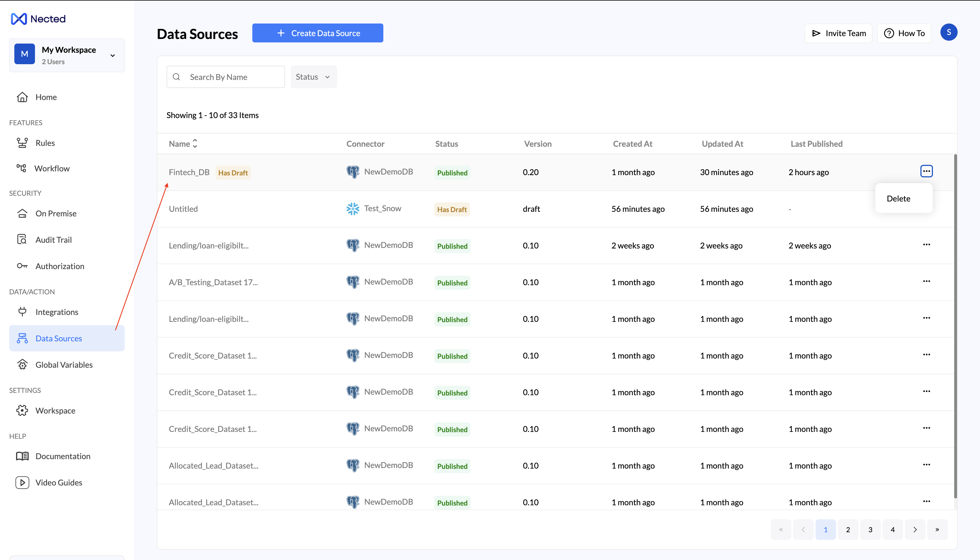The width and height of the screenshot is (980, 560).
Task: Open Integrations plug item
Action: click(56, 312)
